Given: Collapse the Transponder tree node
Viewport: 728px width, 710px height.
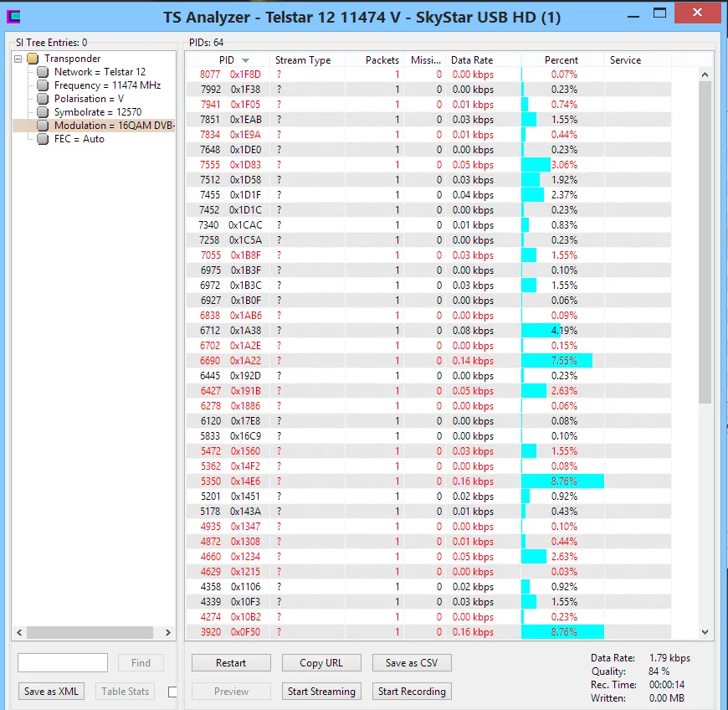Looking at the screenshot, I should (18, 59).
